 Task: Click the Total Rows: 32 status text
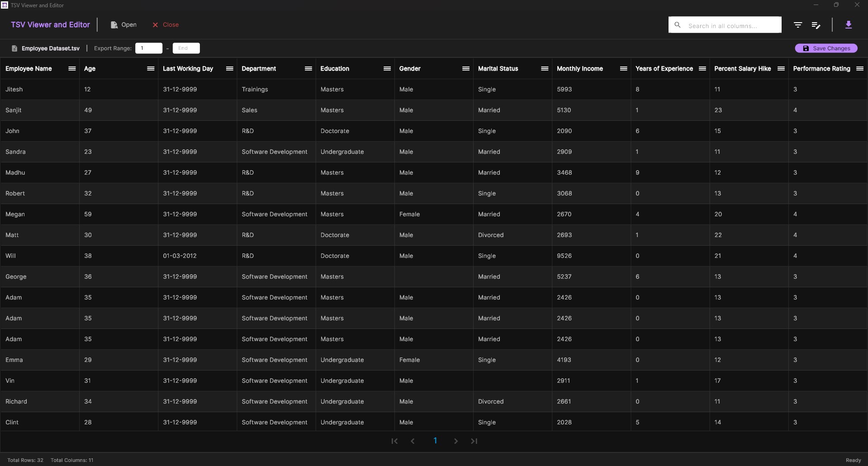point(25,460)
